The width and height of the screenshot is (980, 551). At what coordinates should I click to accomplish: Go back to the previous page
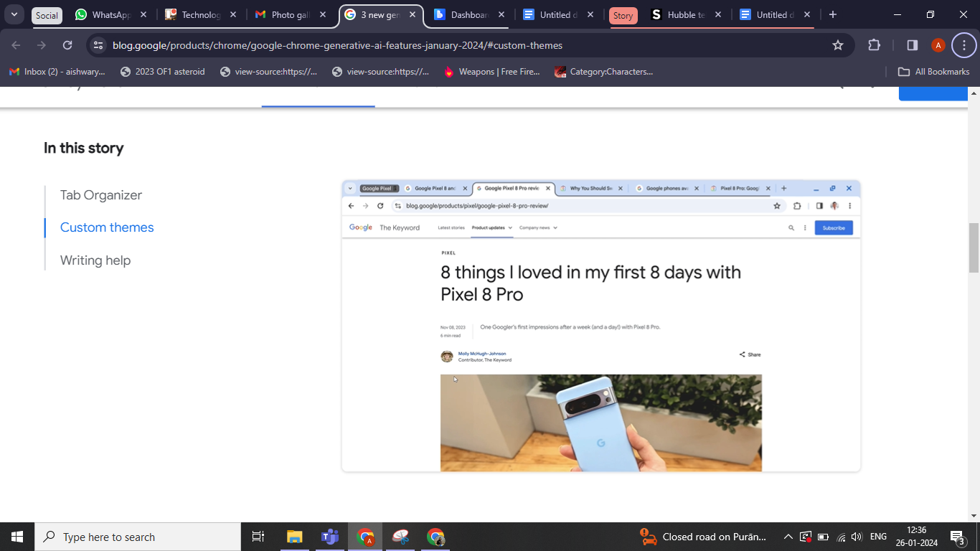[x=16, y=45]
